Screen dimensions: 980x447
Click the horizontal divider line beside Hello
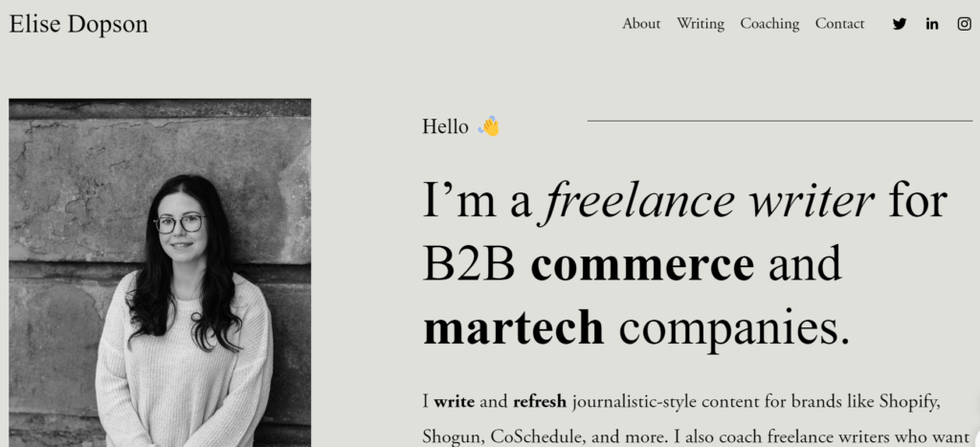tap(779, 122)
